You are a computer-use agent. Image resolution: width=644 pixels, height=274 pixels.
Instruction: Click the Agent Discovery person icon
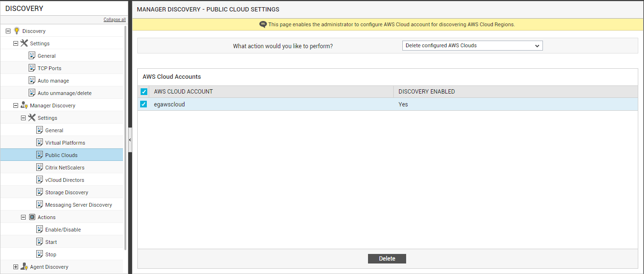[24, 266]
